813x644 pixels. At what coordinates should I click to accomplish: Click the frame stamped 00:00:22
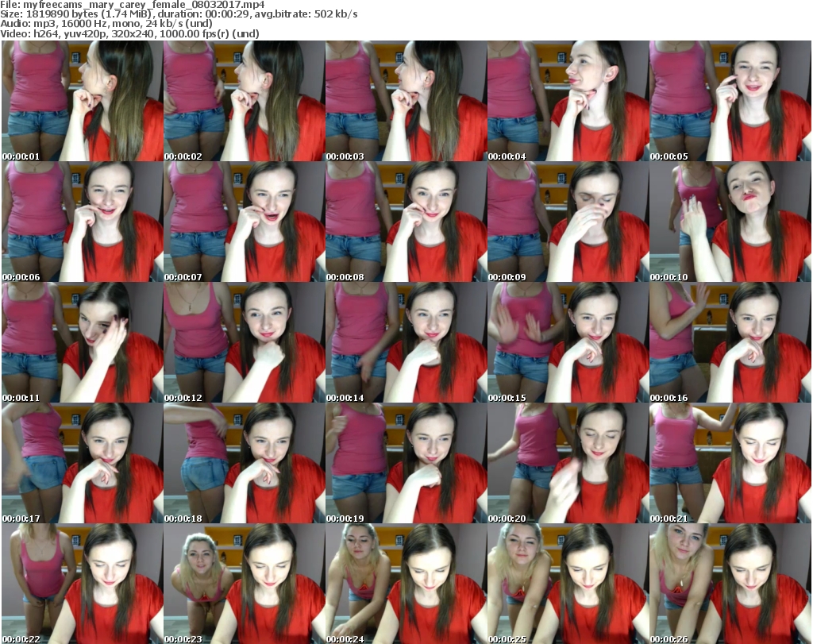(x=83, y=584)
